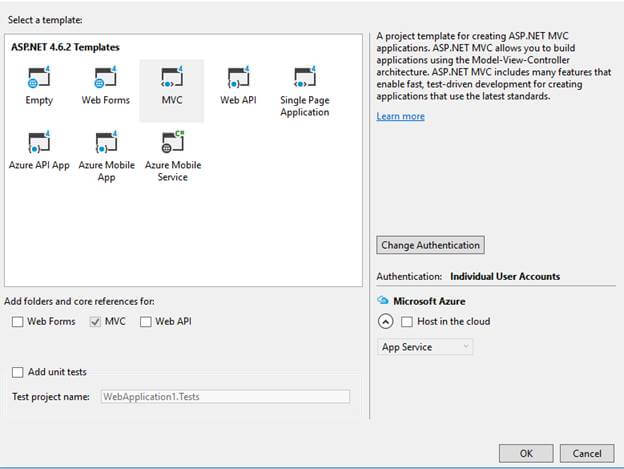
Task: Open the App Service dropdown
Action: 425,347
